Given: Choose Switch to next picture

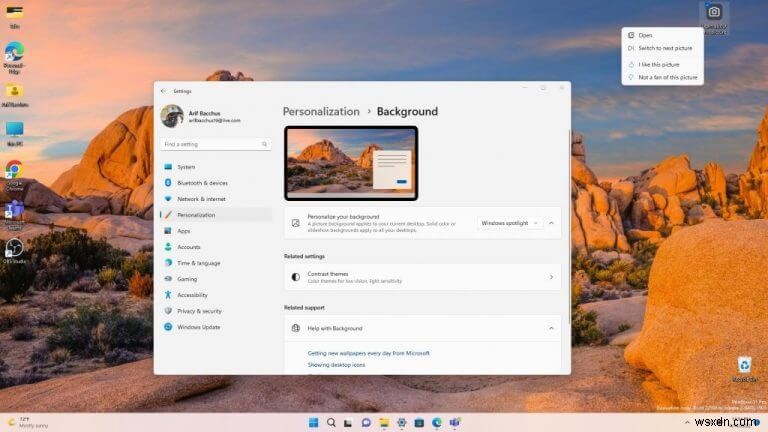Looking at the screenshot, I should point(662,48).
